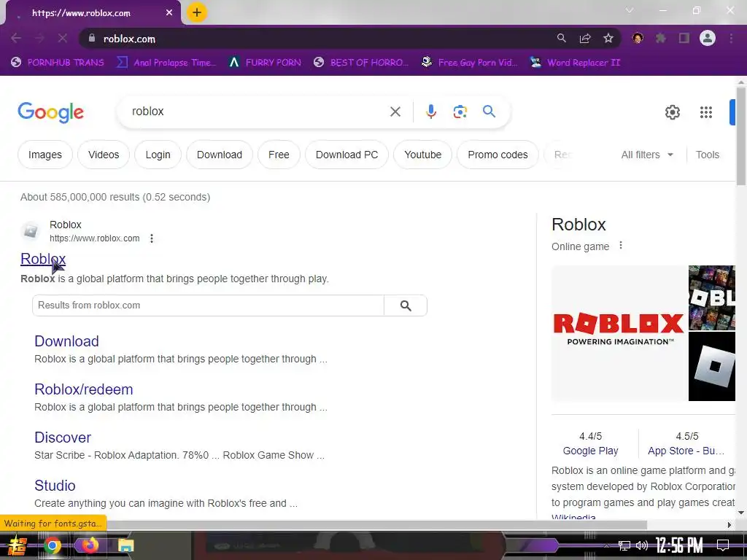Open the volume speaker icon in tray
This screenshot has height=560, width=747.
coord(642,545)
